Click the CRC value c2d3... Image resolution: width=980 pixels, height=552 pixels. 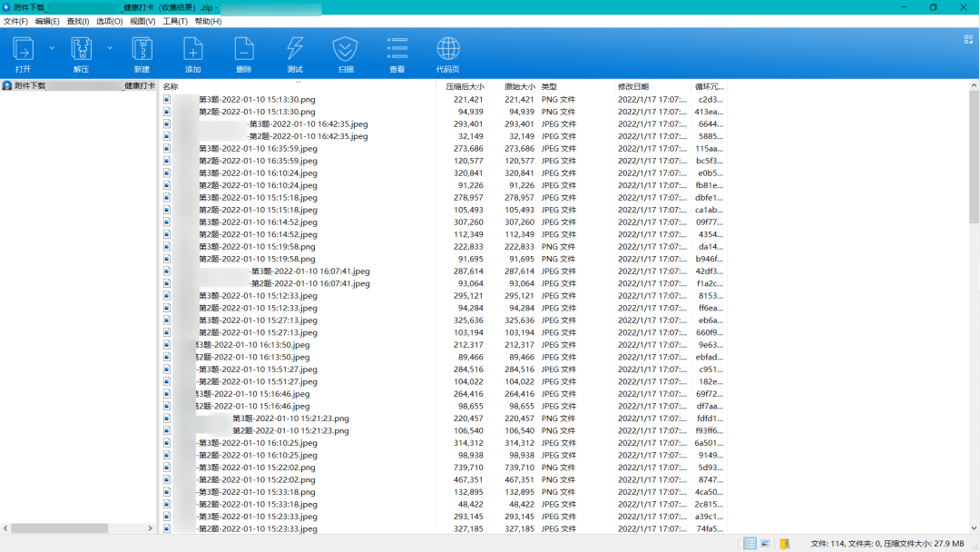coord(710,99)
